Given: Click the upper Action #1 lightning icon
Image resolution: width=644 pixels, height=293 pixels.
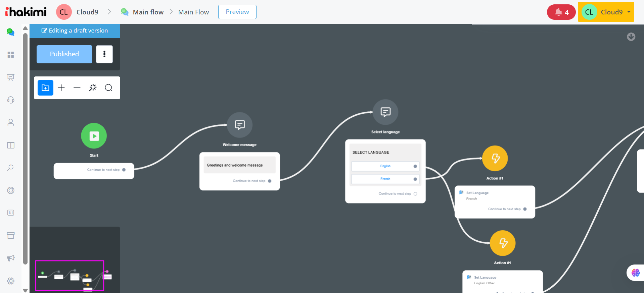Looking at the screenshot, I should [x=495, y=158].
